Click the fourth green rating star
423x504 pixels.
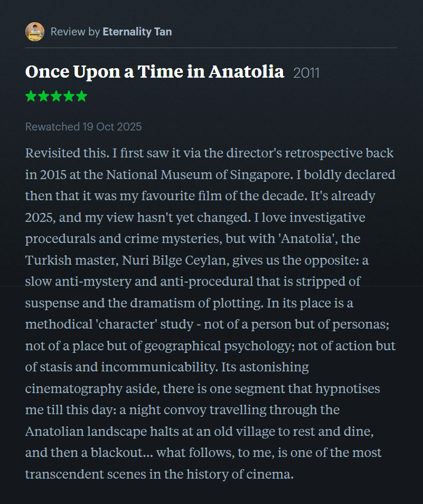point(69,96)
